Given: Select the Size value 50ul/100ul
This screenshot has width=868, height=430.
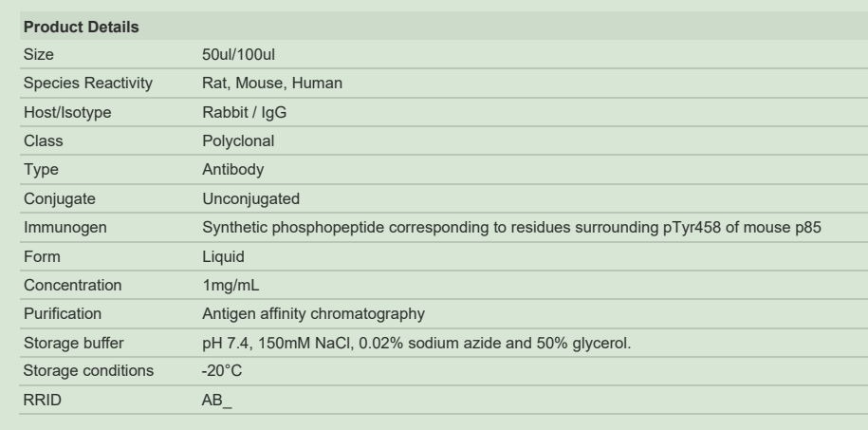Looking at the screenshot, I should 239,55.
